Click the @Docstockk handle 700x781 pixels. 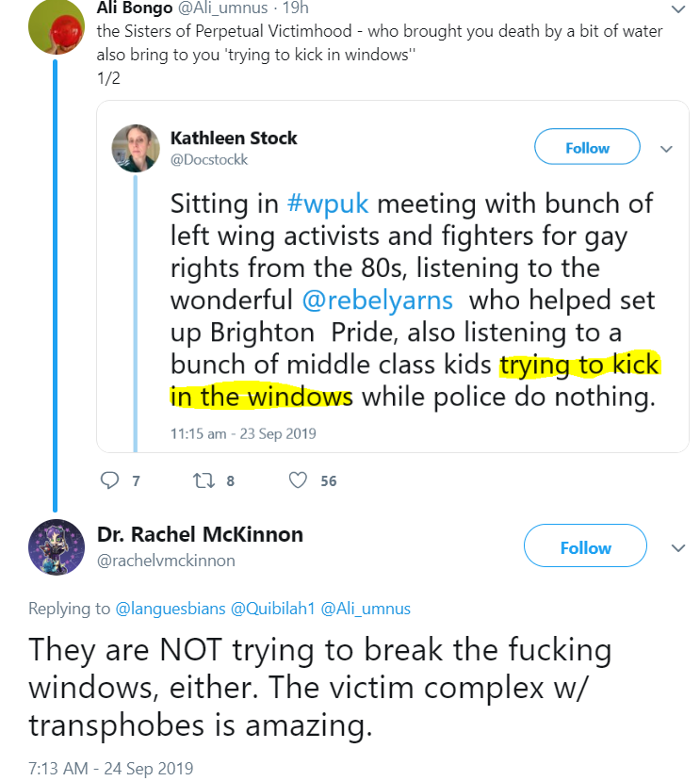tap(209, 159)
